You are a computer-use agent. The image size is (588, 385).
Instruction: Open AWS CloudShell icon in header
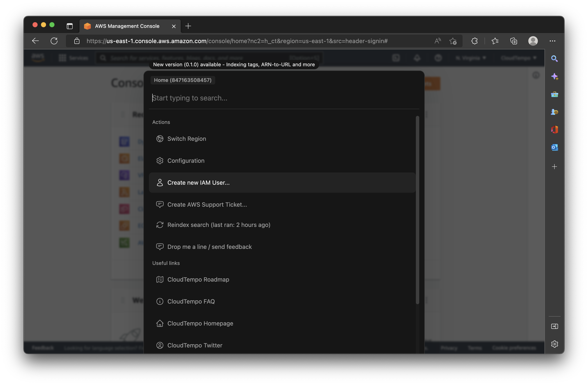[x=396, y=58]
